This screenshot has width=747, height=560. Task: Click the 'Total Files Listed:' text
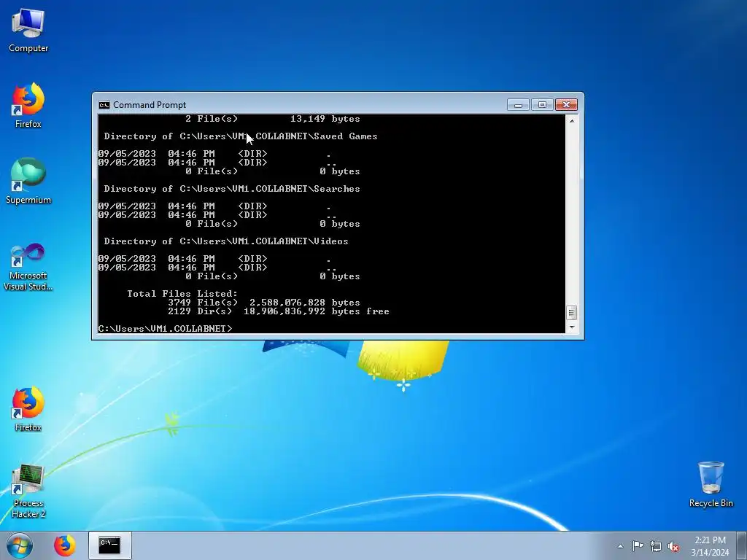[x=182, y=294]
